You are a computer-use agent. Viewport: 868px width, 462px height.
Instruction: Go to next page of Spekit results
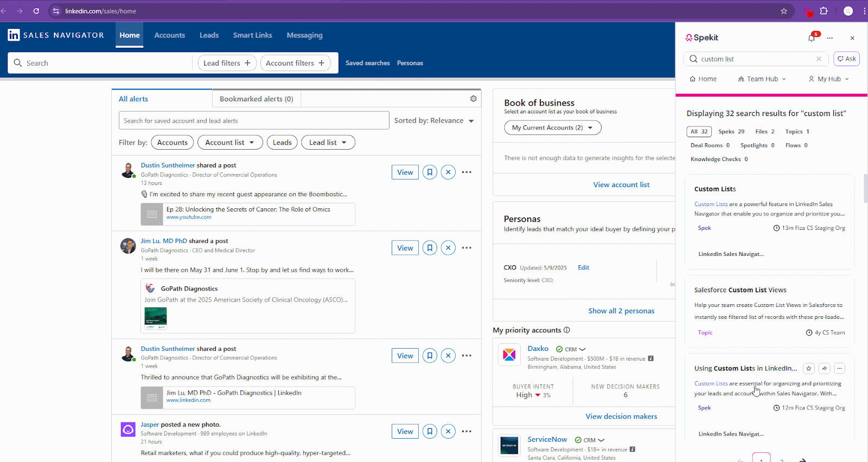tap(802, 460)
